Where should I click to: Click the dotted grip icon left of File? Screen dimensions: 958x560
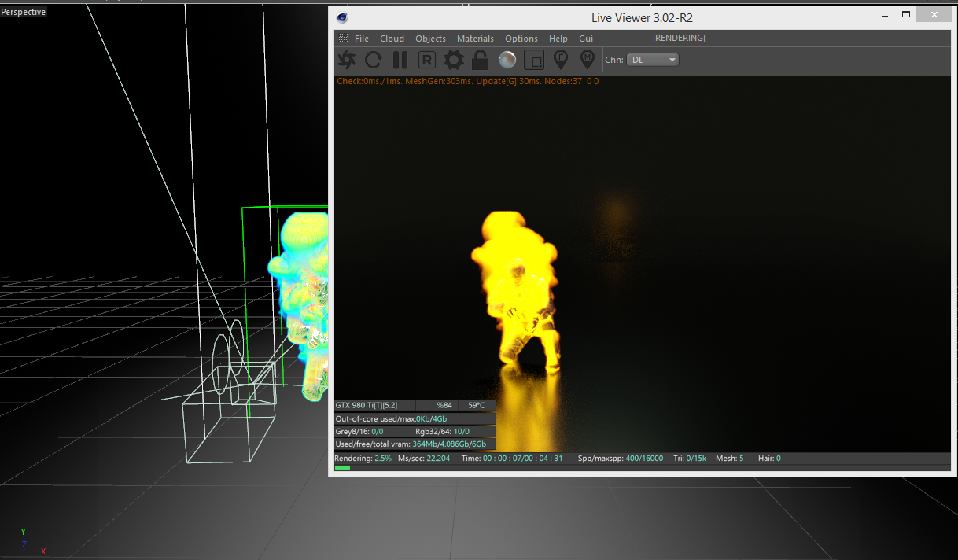[343, 39]
